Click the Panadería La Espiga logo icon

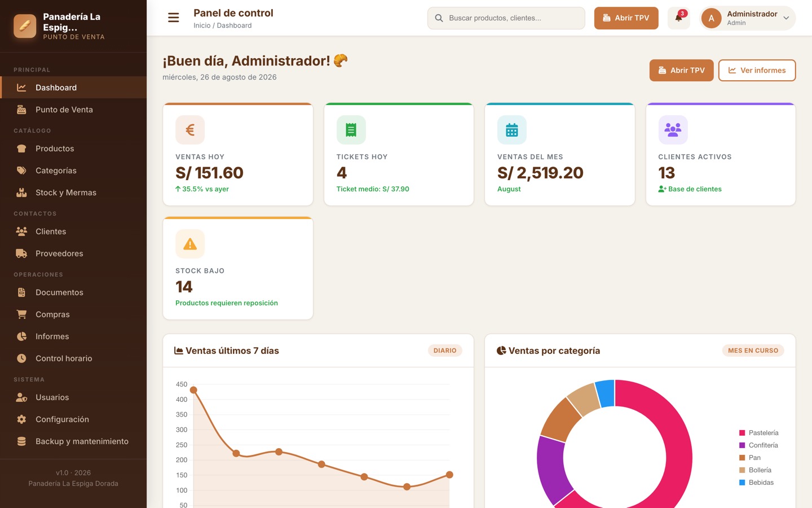(x=25, y=26)
